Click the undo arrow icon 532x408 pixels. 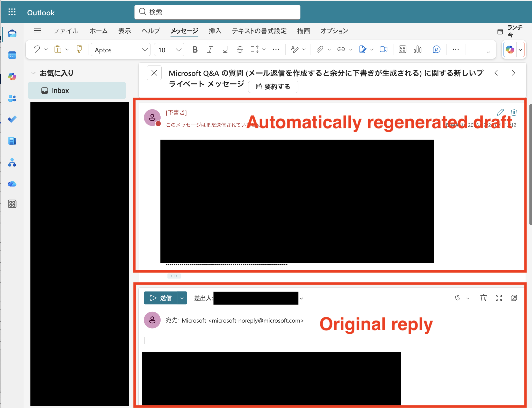click(37, 49)
